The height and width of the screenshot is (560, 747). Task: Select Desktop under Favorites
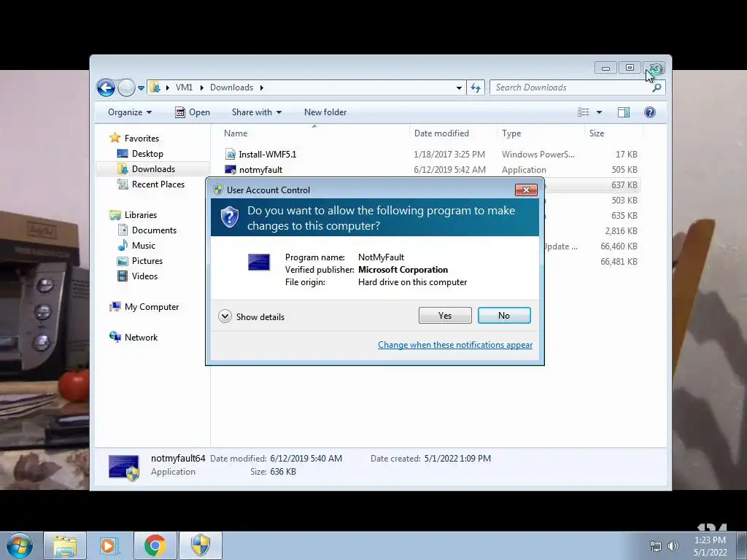[147, 154]
